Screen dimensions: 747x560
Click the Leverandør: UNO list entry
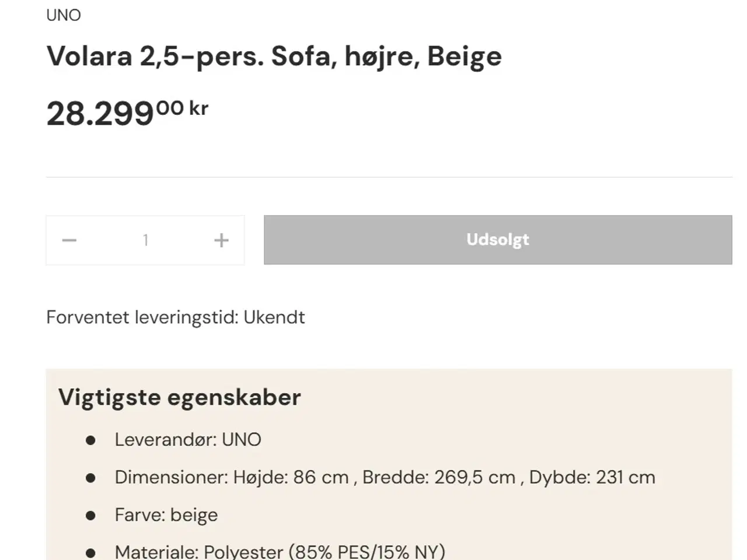pos(189,439)
